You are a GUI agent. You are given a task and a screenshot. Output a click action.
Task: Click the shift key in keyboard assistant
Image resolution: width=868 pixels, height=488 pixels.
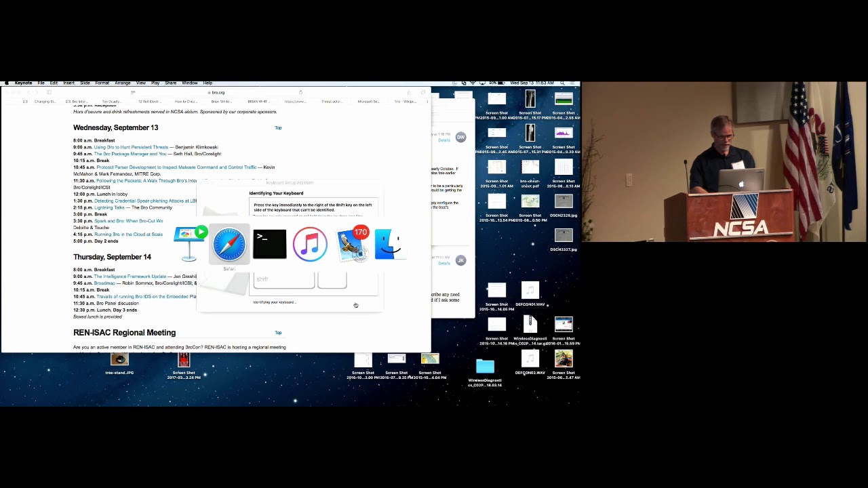283,280
